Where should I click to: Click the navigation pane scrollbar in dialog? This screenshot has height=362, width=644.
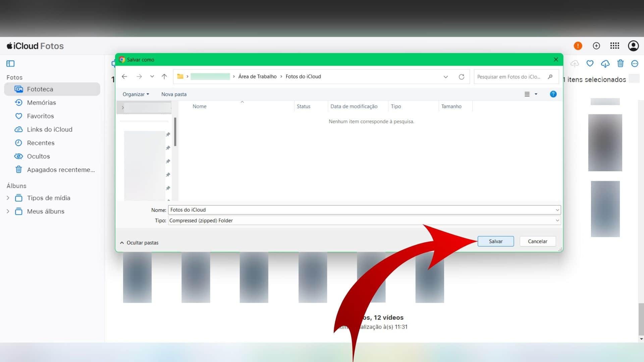tap(175, 132)
